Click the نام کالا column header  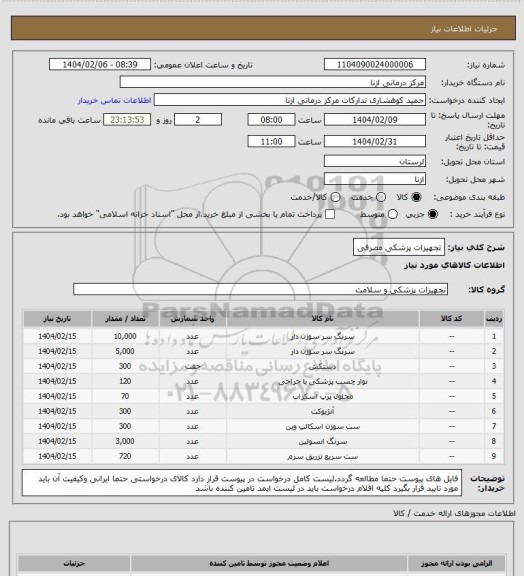pos(323,318)
